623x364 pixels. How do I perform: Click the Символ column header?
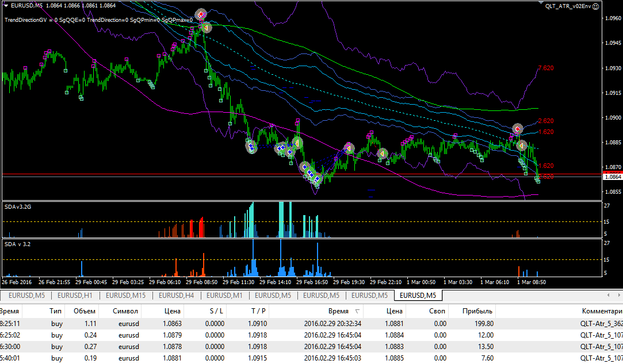125,311
